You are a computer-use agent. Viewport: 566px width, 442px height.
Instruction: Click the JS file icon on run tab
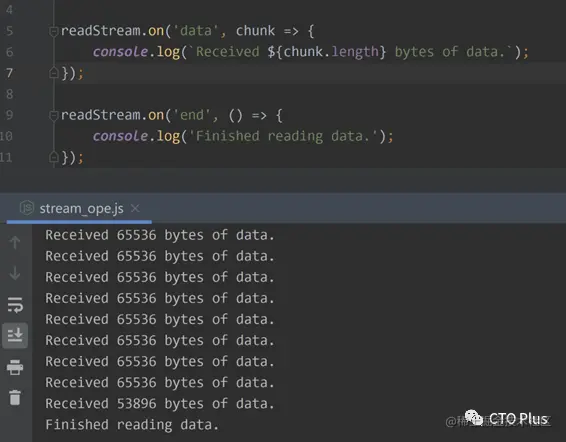27,208
